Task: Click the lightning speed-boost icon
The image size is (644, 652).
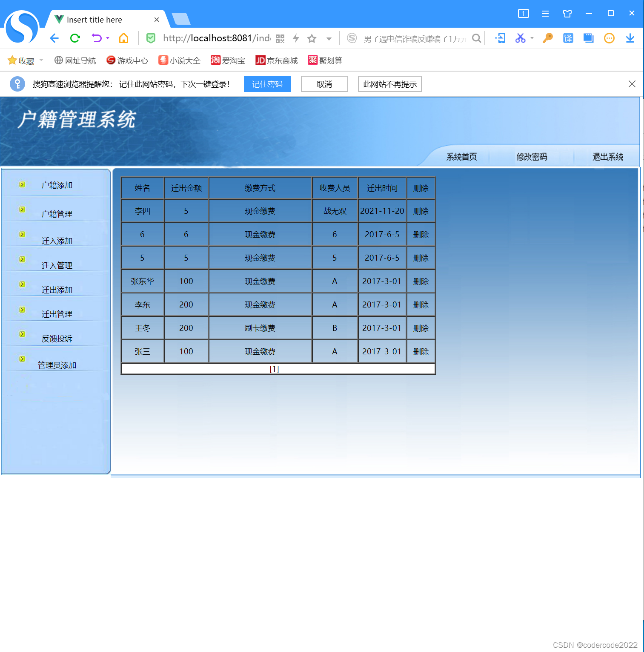Action: (x=296, y=38)
